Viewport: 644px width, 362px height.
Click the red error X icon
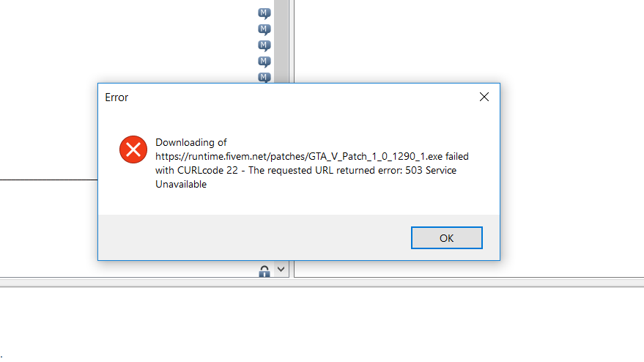point(133,149)
